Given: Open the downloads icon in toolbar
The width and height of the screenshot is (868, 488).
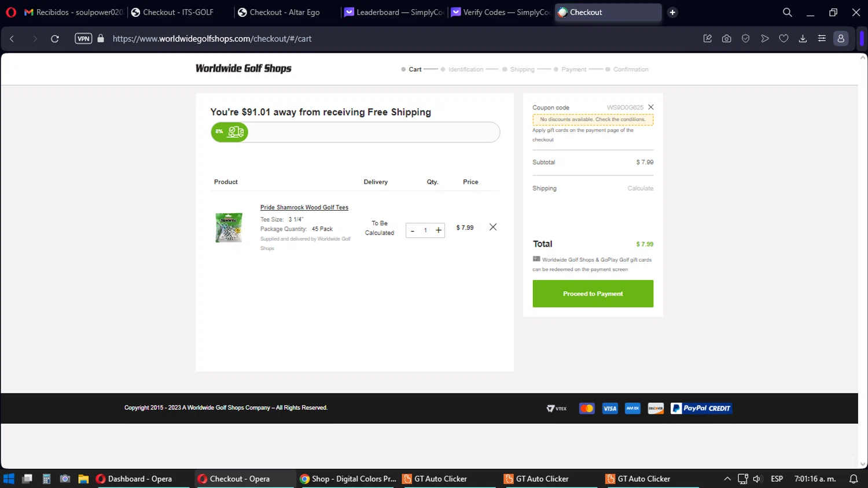Looking at the screenshot, I should pos(803,39).
